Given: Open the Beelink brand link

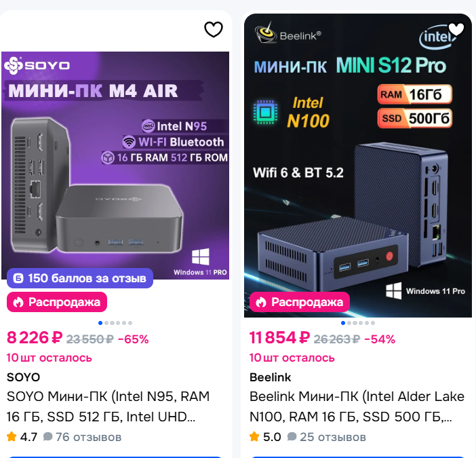Looking at the screenshot, I should pyautogui.click(x=270, y=377).
